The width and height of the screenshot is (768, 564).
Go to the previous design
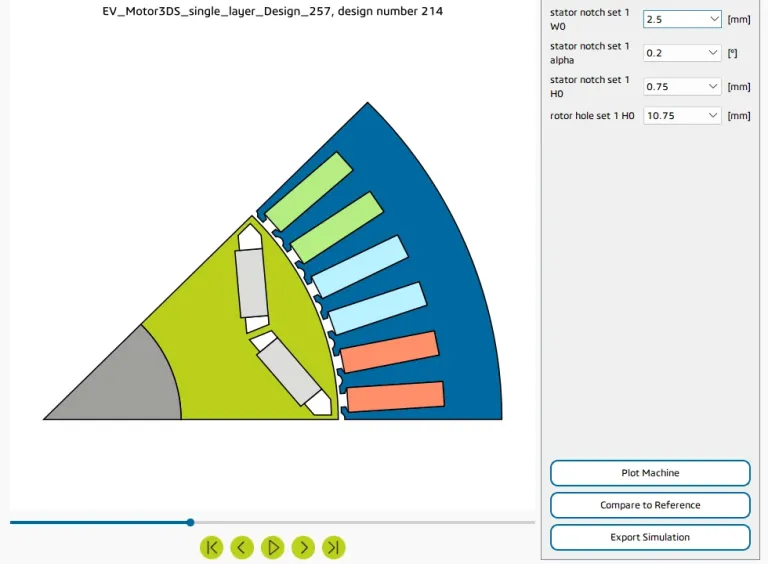242,547
